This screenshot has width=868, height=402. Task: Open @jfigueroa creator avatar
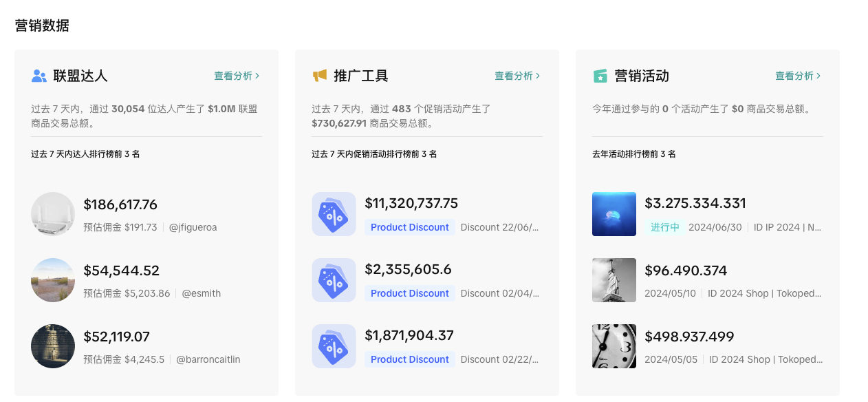click(53, 214)
